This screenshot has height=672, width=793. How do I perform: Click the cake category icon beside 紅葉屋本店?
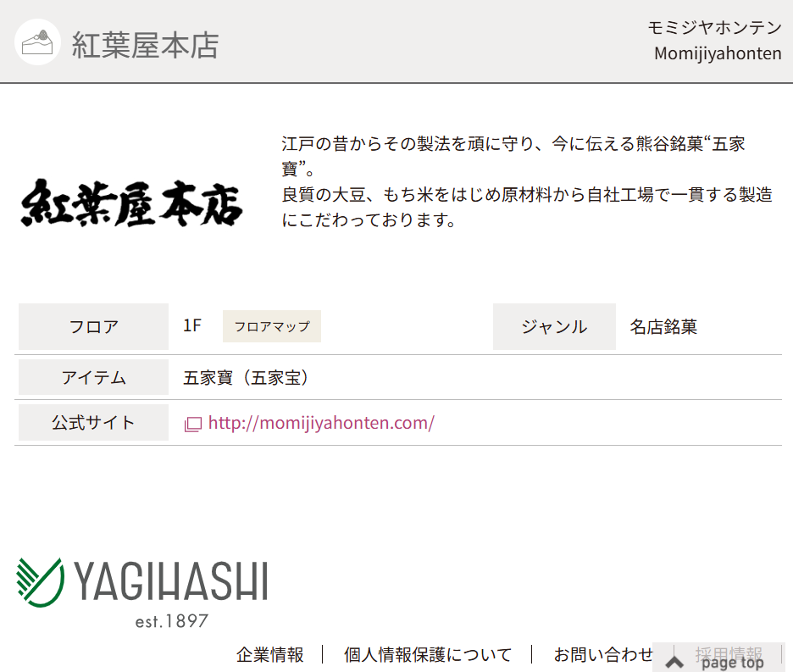pos(37,42)
